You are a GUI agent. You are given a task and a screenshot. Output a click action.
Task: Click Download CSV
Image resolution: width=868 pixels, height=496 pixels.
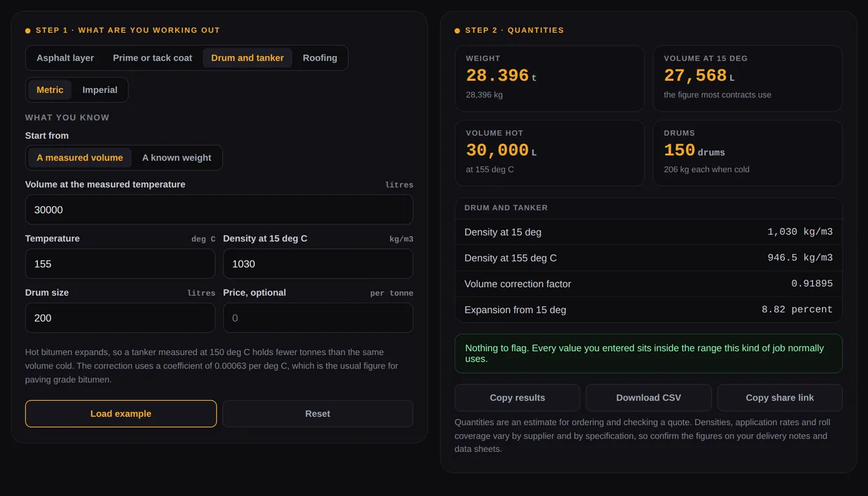[648, 397]
